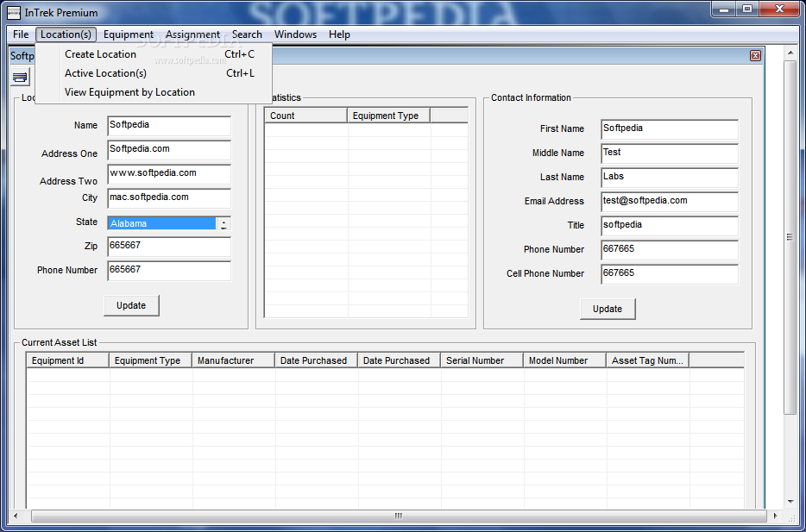Screen dimensions: 806x532
Task: Click the second Date Purchased header
Action: click(400, 360)
